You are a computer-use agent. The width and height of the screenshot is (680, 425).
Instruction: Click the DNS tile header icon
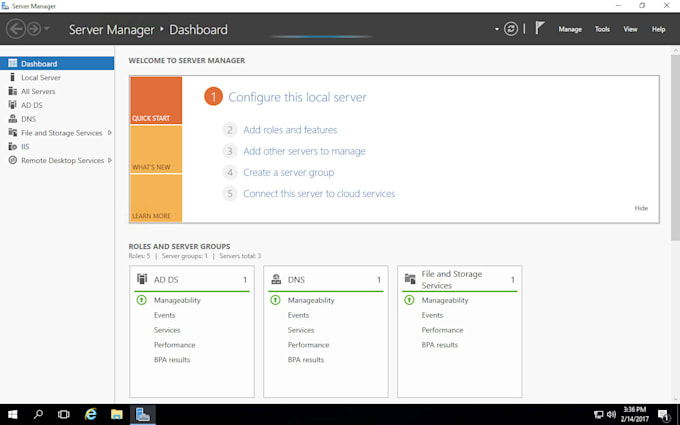coord(276,279)
